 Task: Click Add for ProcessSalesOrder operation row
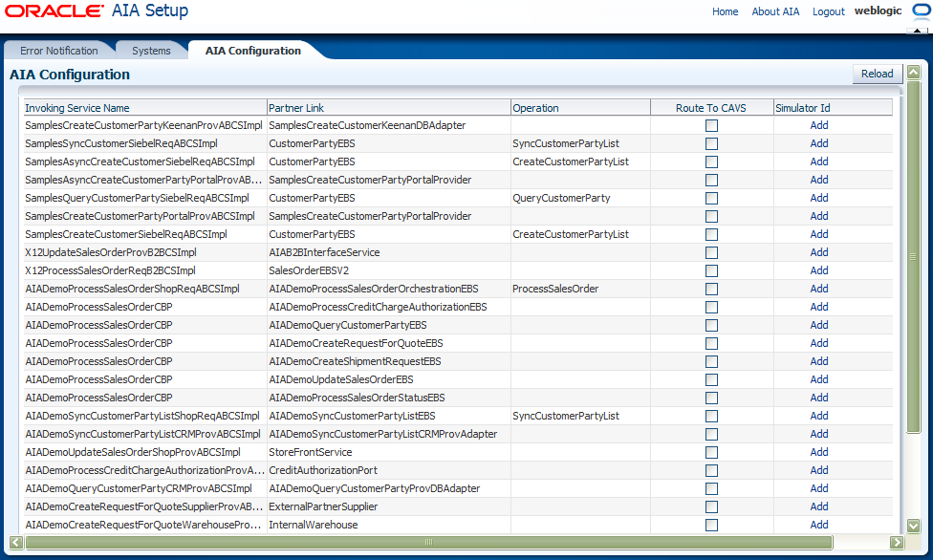818,289
